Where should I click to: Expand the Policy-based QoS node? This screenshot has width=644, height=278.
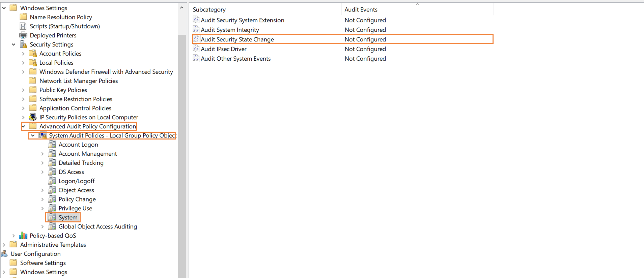tap(13, 236)
